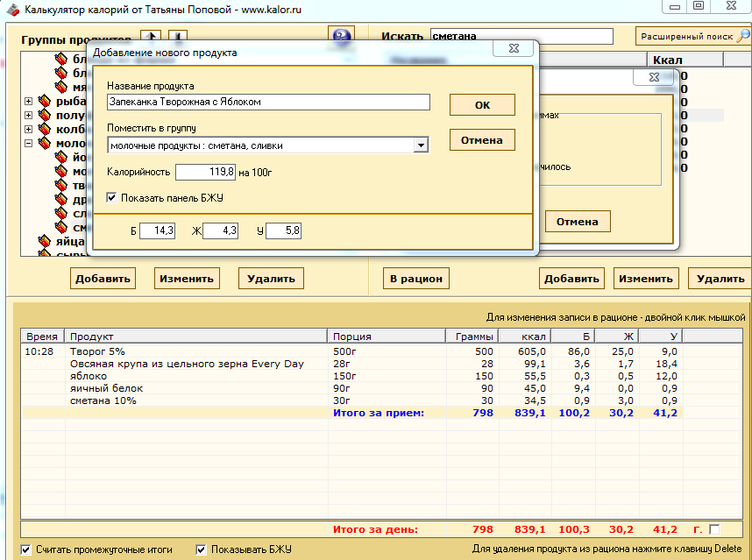
Task: Click the calculator app icon in title bar
Action: (13, 9)
